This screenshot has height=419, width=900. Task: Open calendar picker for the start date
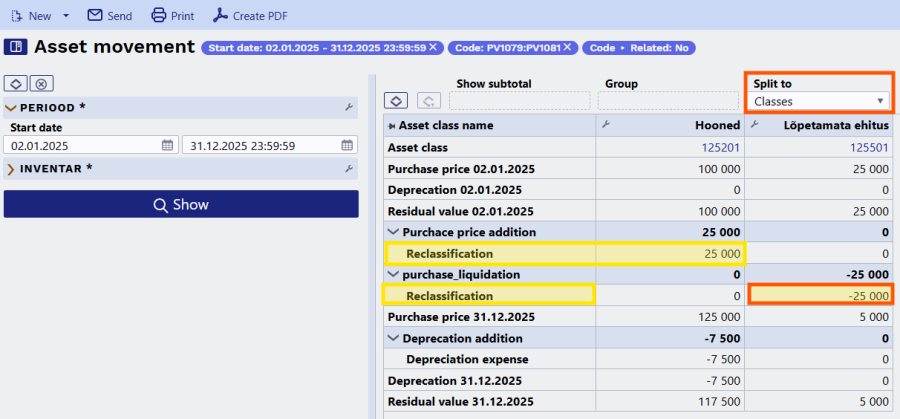pyautogui.click(x=167, y=146)
